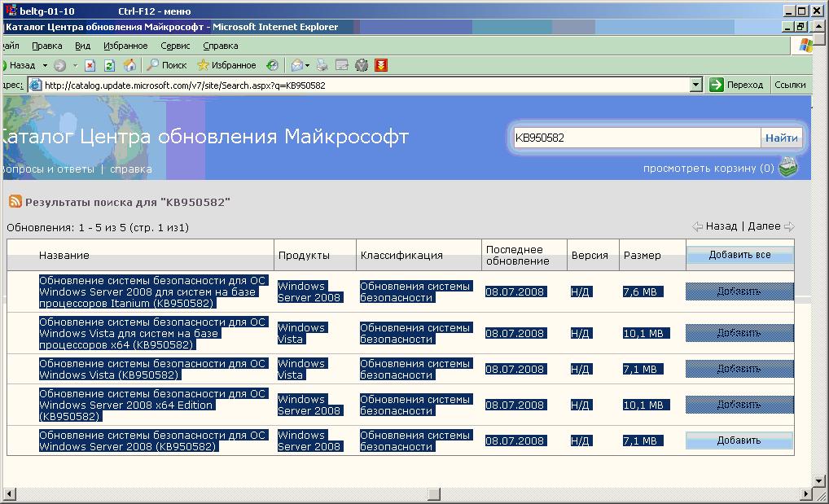The width and height of the screenshot is (829, 504).
Task: Click the page icon in address bar
Action: click(35, 85)
